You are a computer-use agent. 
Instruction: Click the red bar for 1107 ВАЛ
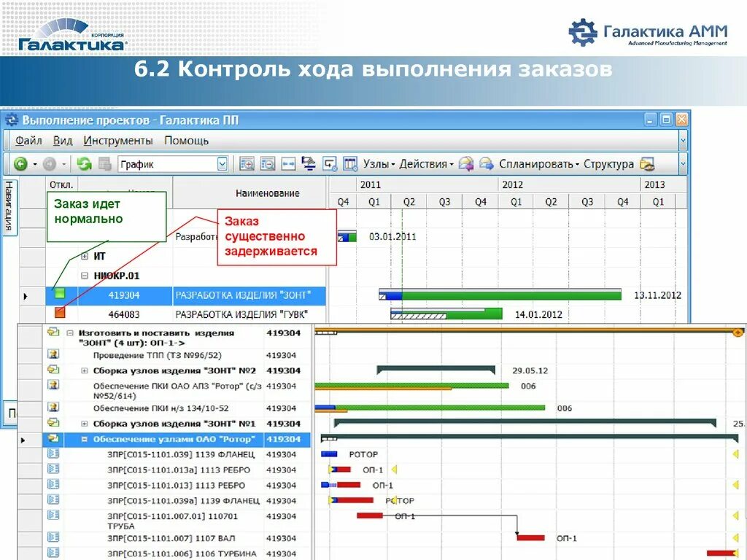tap(531, 538)
